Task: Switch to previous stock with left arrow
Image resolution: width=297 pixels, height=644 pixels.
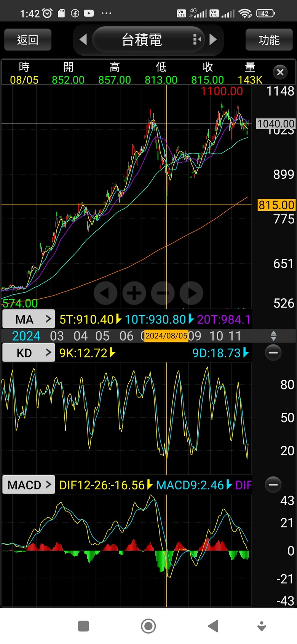Action: tap(83, 39)
